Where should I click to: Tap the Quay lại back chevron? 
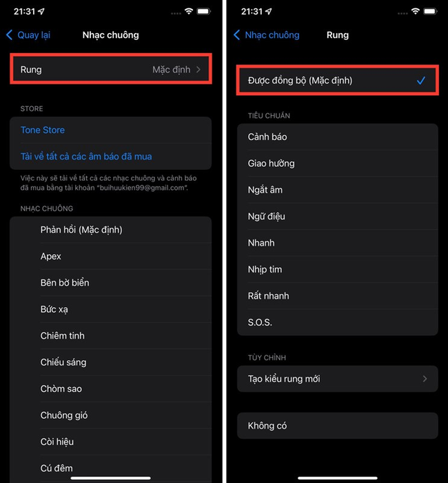[x=10, y=34]
